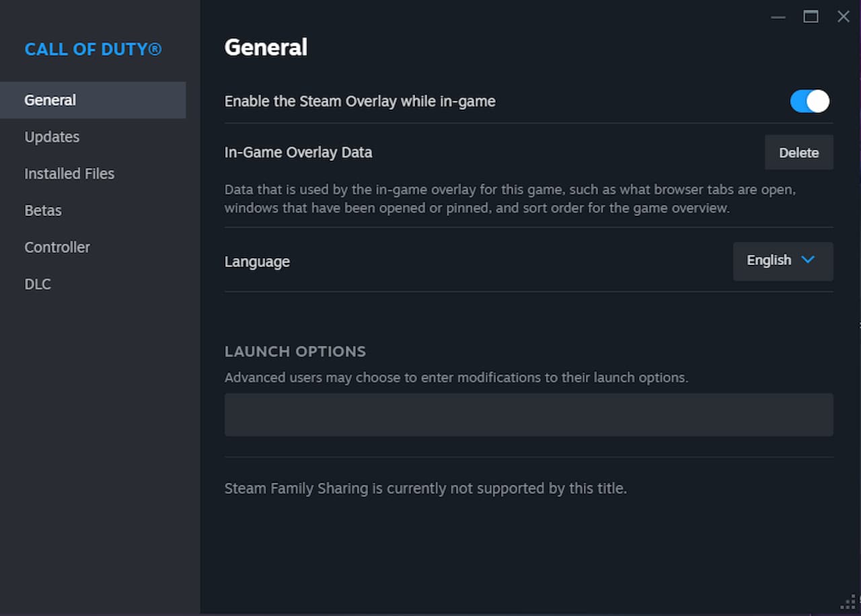The height and width of the screenshot is (616, 861).
Task: Click the Launch Options text field
Action: click(x=529, y=415)
